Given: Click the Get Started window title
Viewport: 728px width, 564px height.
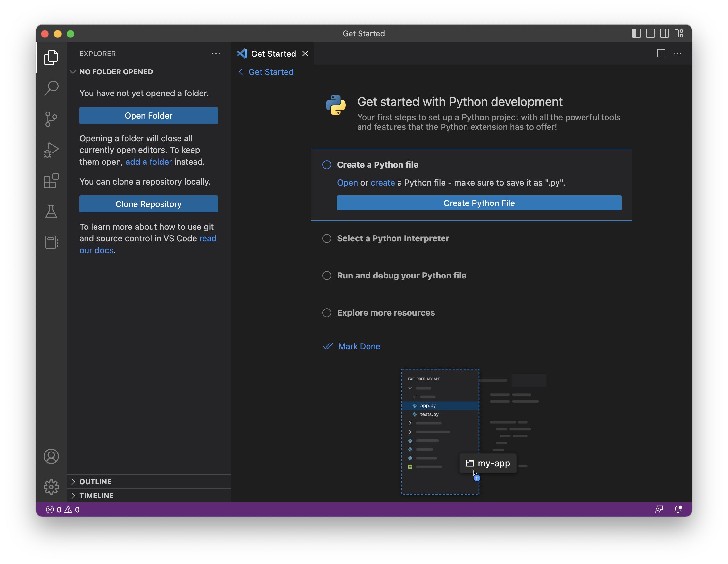Looking at the screenshot, I should 364,33.
